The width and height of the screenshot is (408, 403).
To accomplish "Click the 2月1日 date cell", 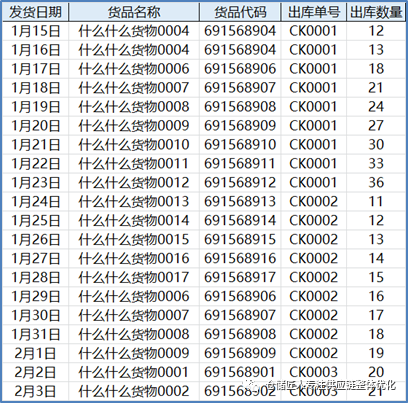I will (35, 353).
